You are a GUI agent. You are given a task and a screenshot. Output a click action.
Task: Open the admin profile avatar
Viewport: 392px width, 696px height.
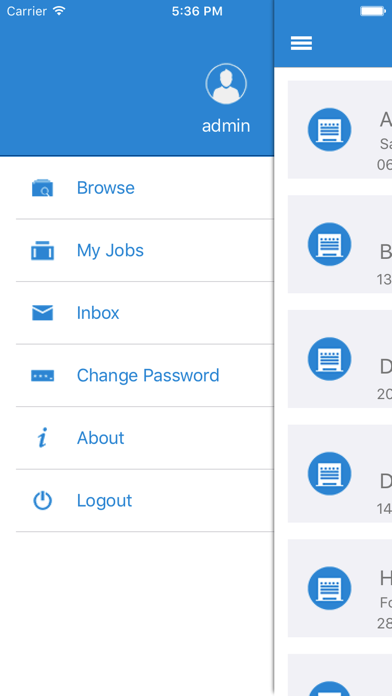tap(226, 84)
